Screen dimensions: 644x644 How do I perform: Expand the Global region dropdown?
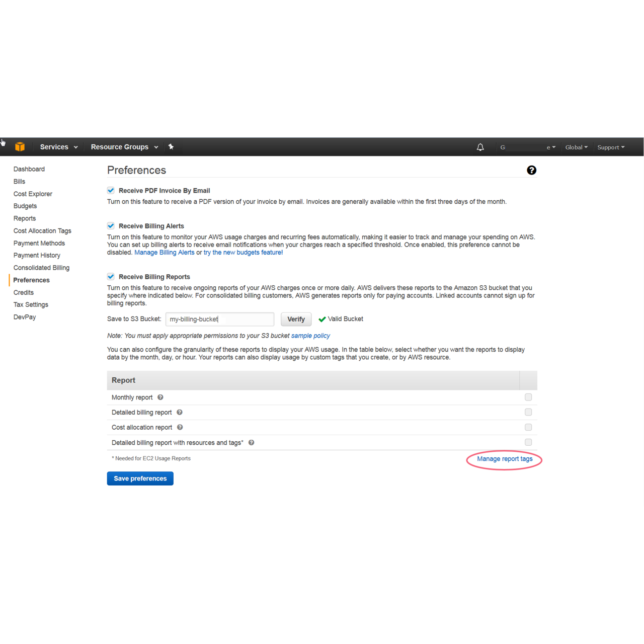tap(576, 147)
